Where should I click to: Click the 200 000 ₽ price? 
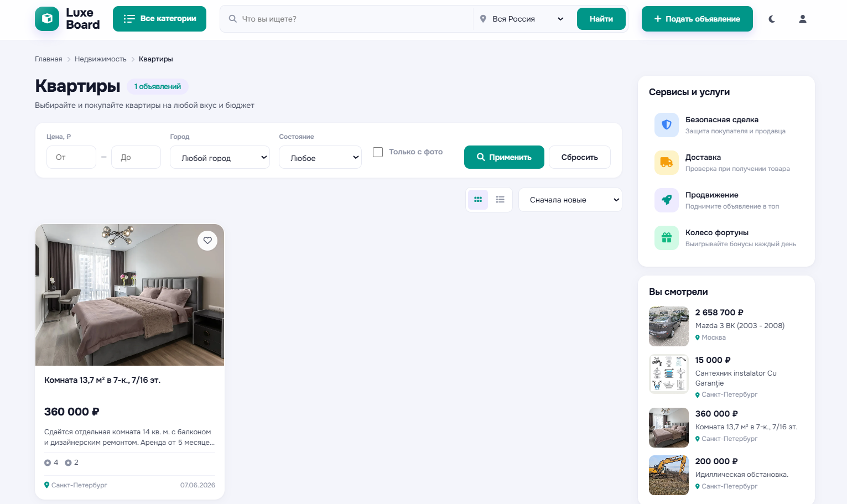click(716, 461)
